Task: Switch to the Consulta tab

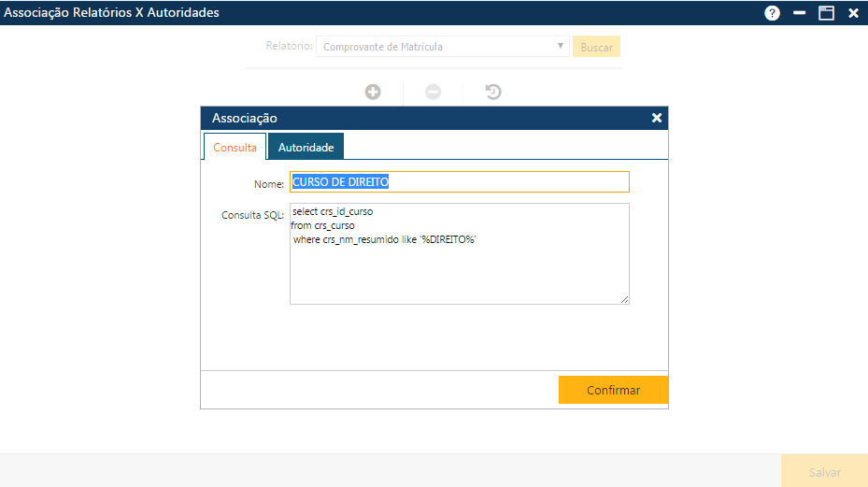Action: (x=235, y=148)
